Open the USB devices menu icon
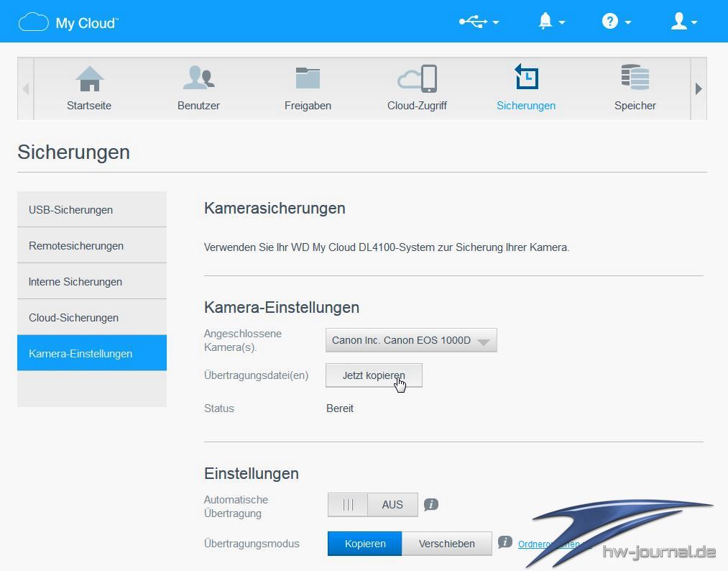Image resolution: width=728 pixels, height=571 pixels. pyautogui.click(x=478, y=22)
